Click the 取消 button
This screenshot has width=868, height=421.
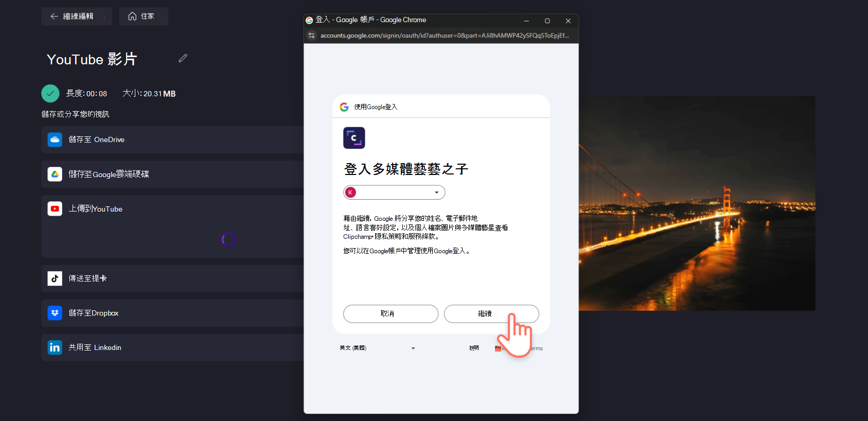pos(391,314)
